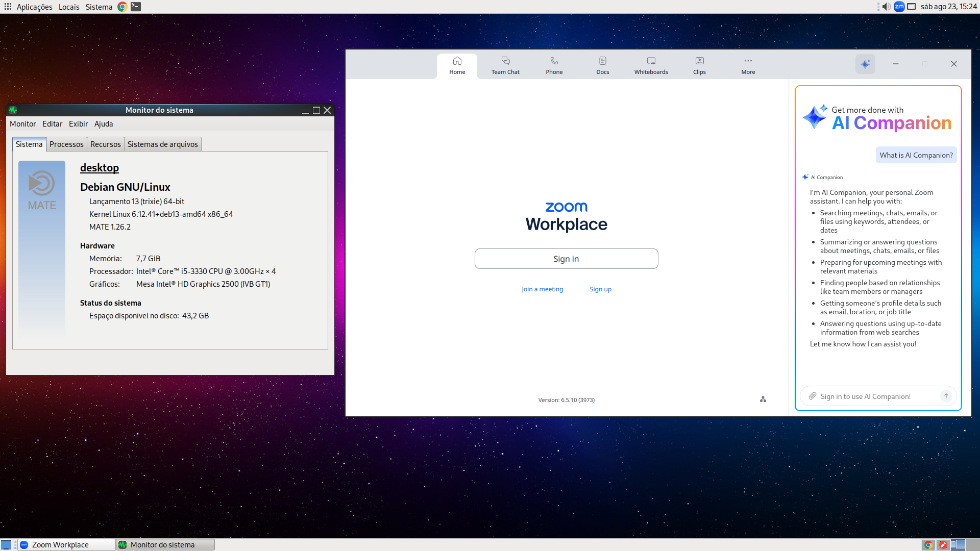This screenshot has width=980, height=551.
Task: Select Monitor do sistema in the taskbar
Action: click(165, 545)
